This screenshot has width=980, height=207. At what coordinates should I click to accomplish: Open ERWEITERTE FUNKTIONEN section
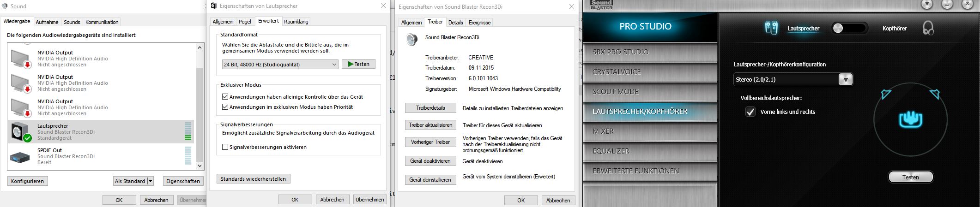tap(650, 171)
